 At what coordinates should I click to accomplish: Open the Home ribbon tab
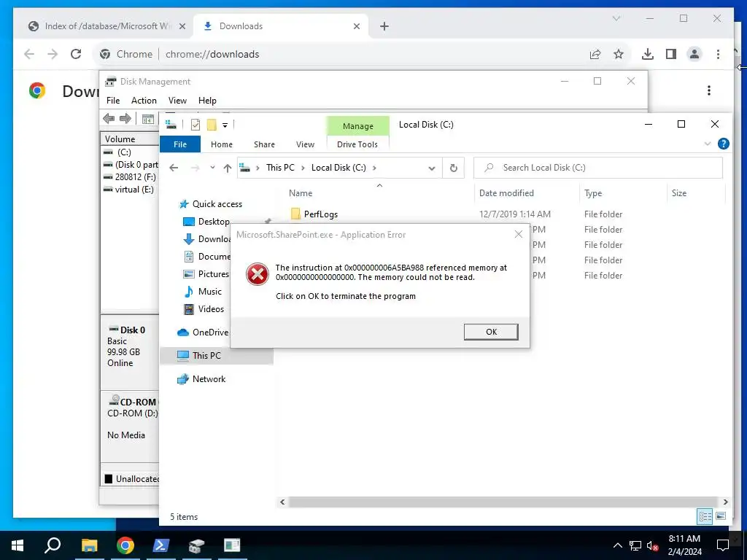pos(222,144)
